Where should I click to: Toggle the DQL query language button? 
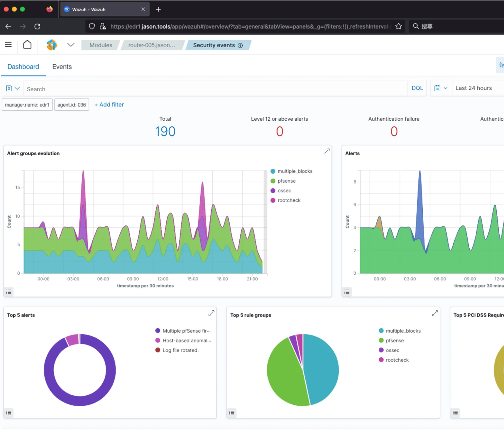tap(417, 88)
